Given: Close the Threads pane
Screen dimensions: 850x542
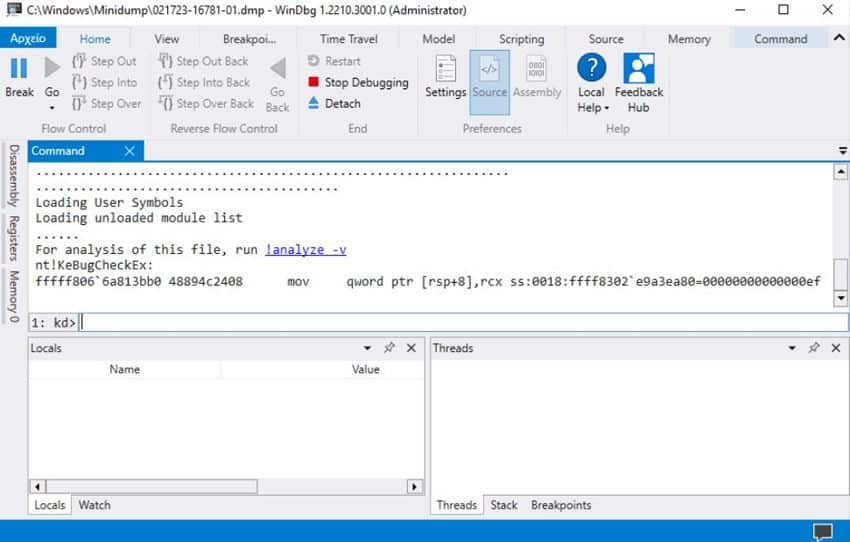Looking at the screenshot, I should (x=836, y=348).
